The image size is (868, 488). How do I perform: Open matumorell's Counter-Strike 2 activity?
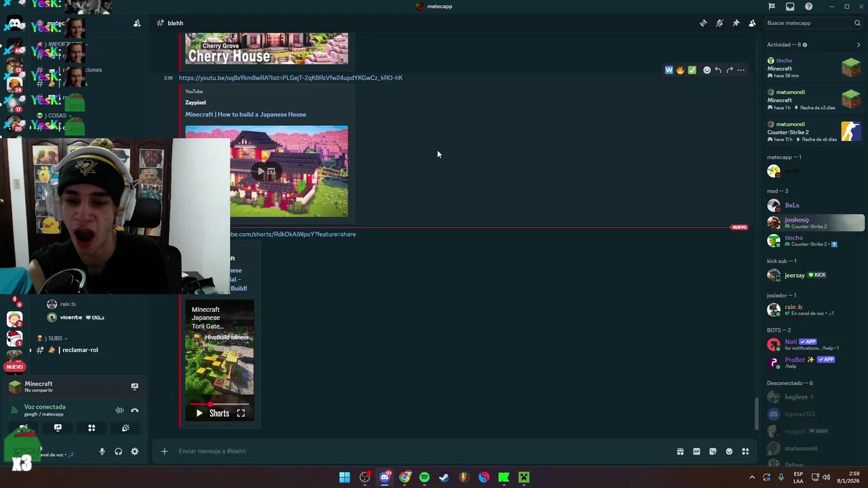coord(814,131)
